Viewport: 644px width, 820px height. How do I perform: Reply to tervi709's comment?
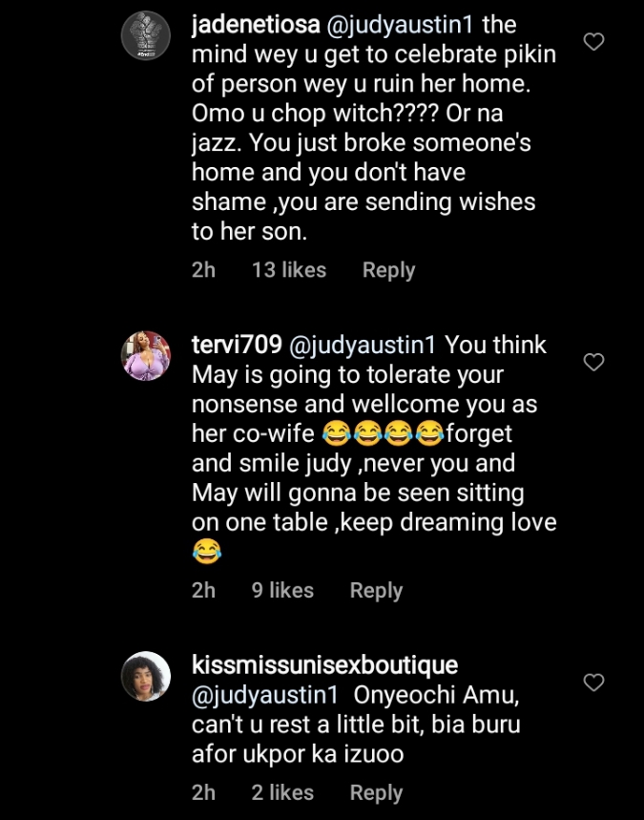point(376,591)
